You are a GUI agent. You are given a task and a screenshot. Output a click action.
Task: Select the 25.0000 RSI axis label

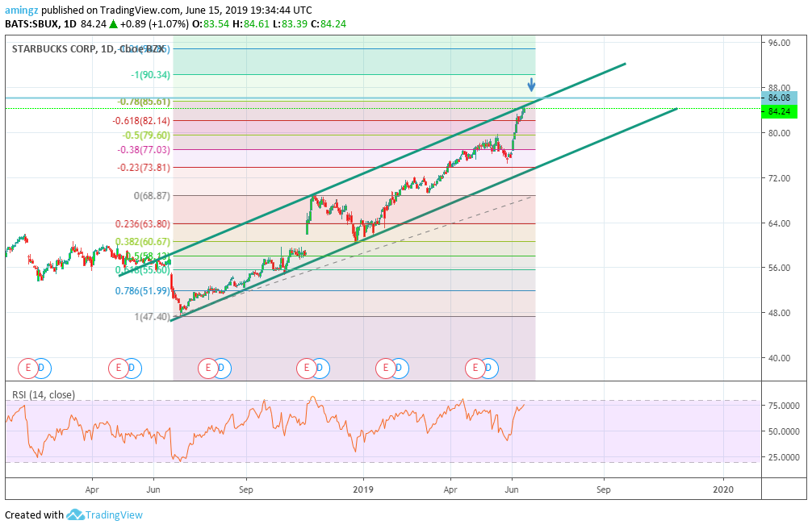pyautogui.click(x=784, y=457)
